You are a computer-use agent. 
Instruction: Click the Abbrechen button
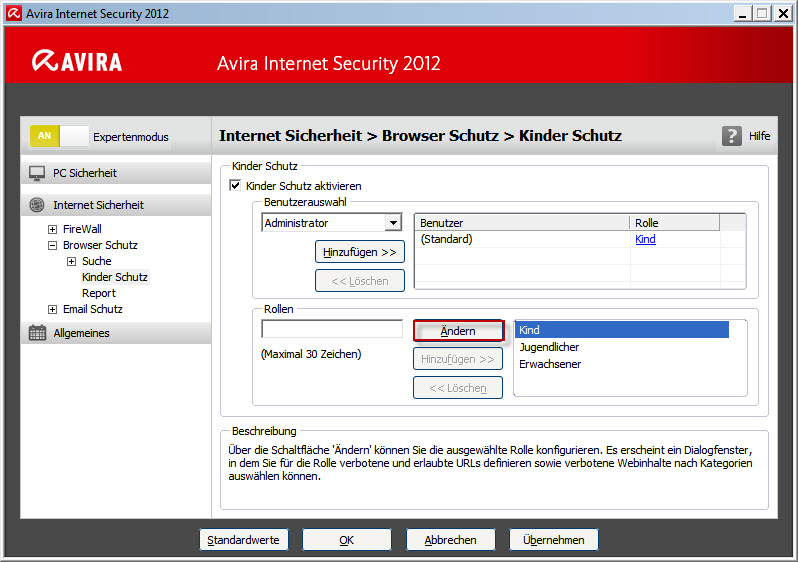point(450,540)
